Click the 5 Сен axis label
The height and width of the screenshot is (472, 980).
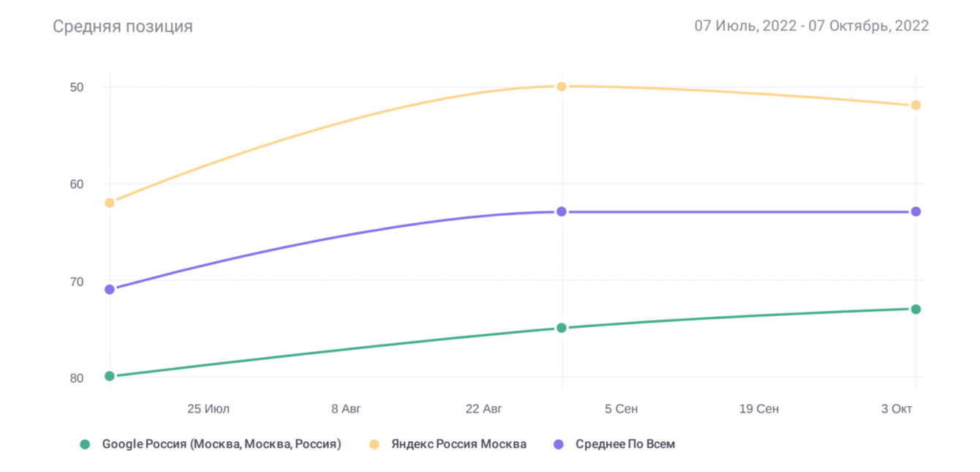click(x=621, y=409)
